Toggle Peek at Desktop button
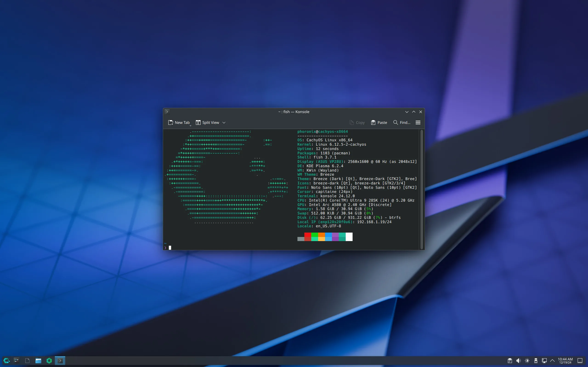Screen dimensions: 588x367 pos(580,360)
